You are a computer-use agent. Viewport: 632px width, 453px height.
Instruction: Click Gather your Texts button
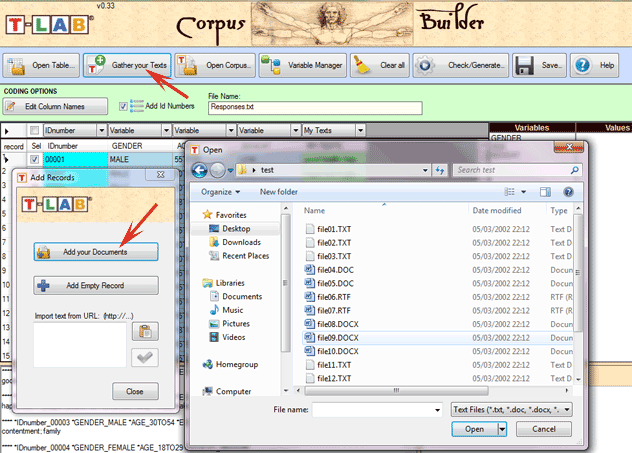click(126, 66)
